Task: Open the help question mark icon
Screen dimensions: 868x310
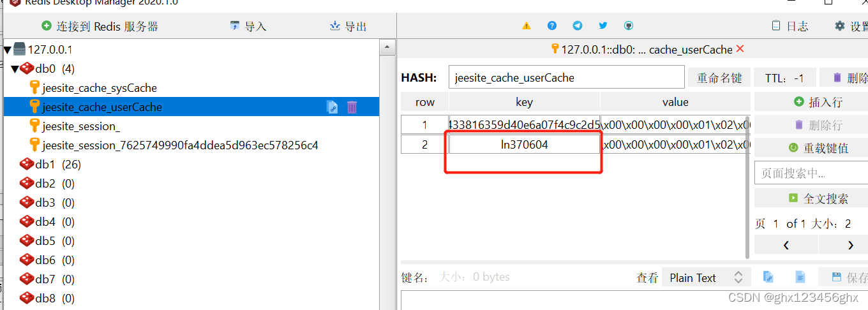Action: (552, 26)
